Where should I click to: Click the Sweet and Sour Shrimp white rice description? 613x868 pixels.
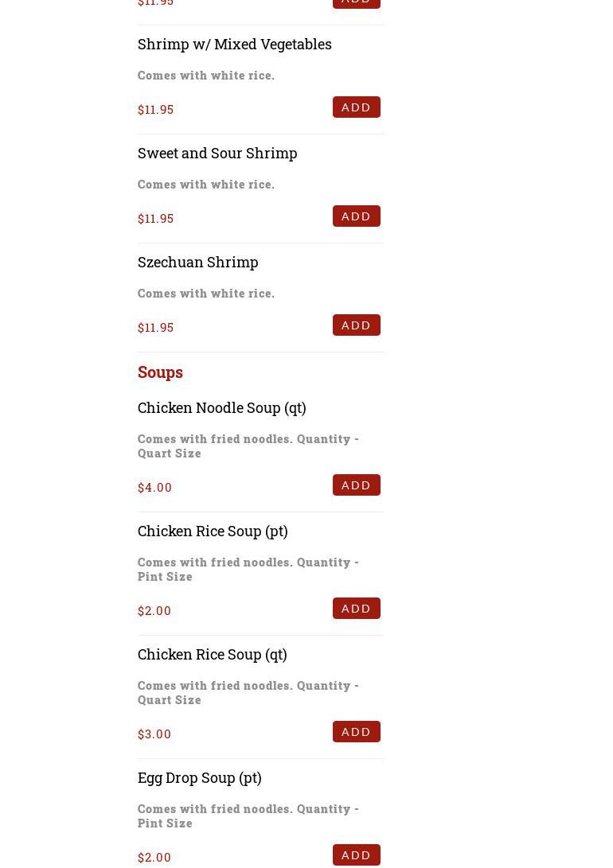pos(205,185)
